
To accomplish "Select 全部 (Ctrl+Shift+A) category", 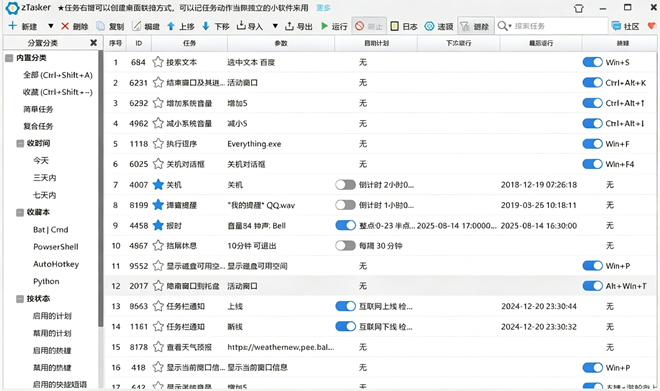I will coord(58,75).
